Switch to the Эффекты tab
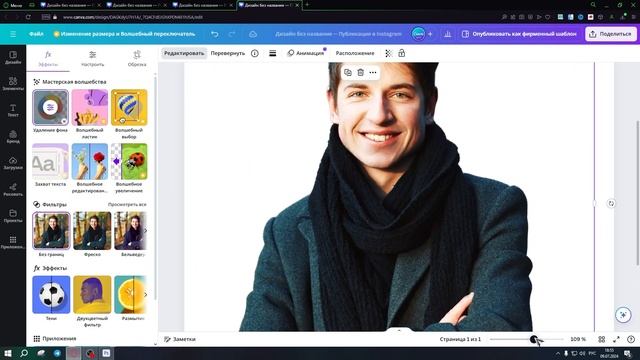 [48, 58]
